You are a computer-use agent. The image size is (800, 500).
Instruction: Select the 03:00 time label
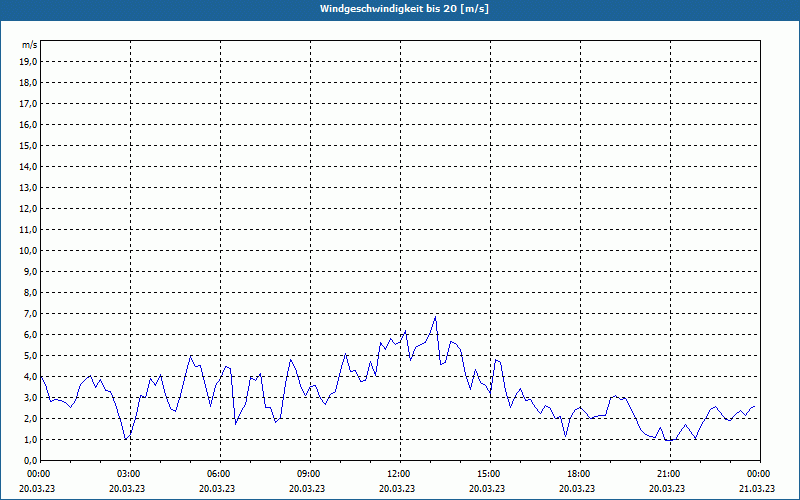(x=127, y=474)
